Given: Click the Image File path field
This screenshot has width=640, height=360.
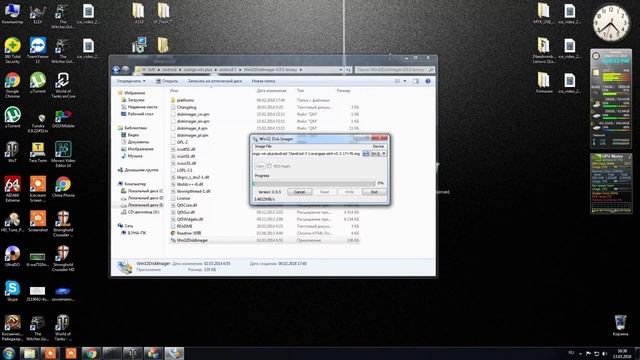Looking at the screenshot, I should point(307,154).
